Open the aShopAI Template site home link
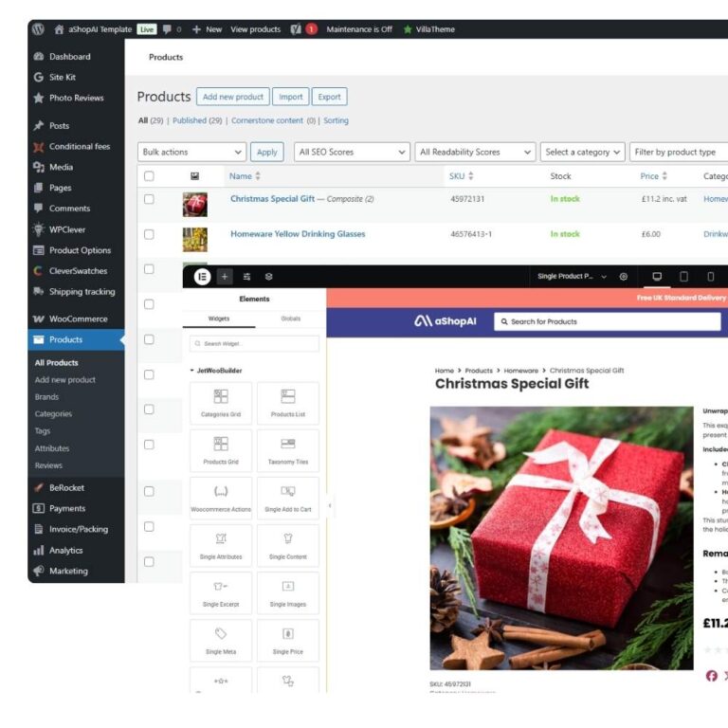 click(x=93, y=29)
